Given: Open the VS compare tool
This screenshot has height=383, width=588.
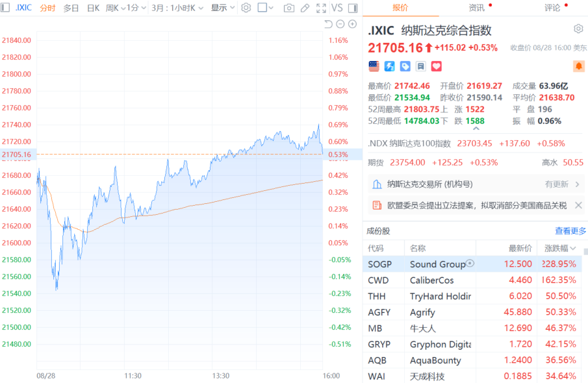Looking at the screenshot, I should click(x=337, y=8).
